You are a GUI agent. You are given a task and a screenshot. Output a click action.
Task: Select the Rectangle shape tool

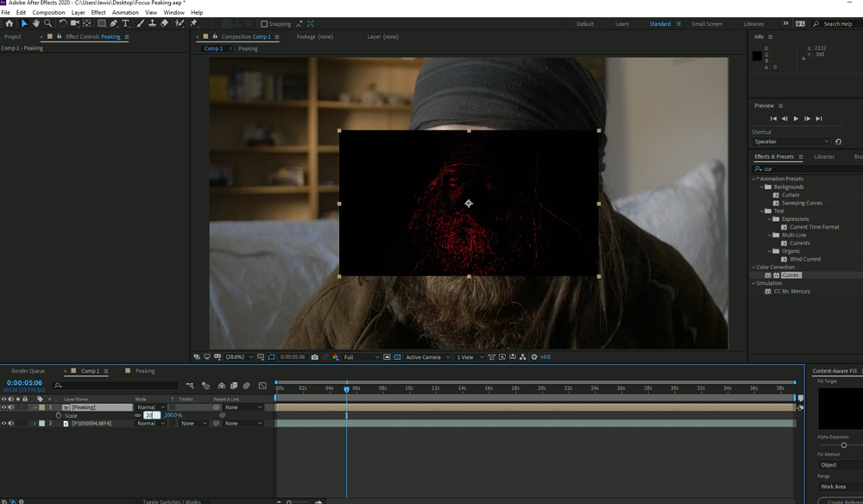[x=102, y=23]
